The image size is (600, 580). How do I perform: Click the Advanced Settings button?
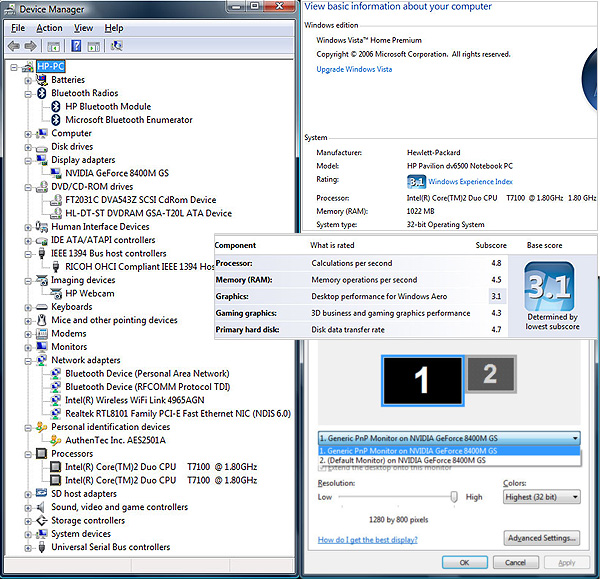541,538
